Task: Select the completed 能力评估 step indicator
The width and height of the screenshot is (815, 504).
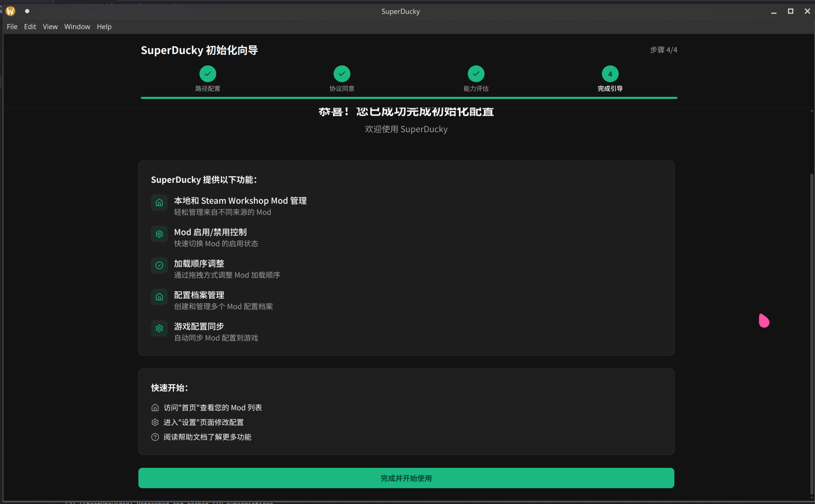Action: click(476, 73)
